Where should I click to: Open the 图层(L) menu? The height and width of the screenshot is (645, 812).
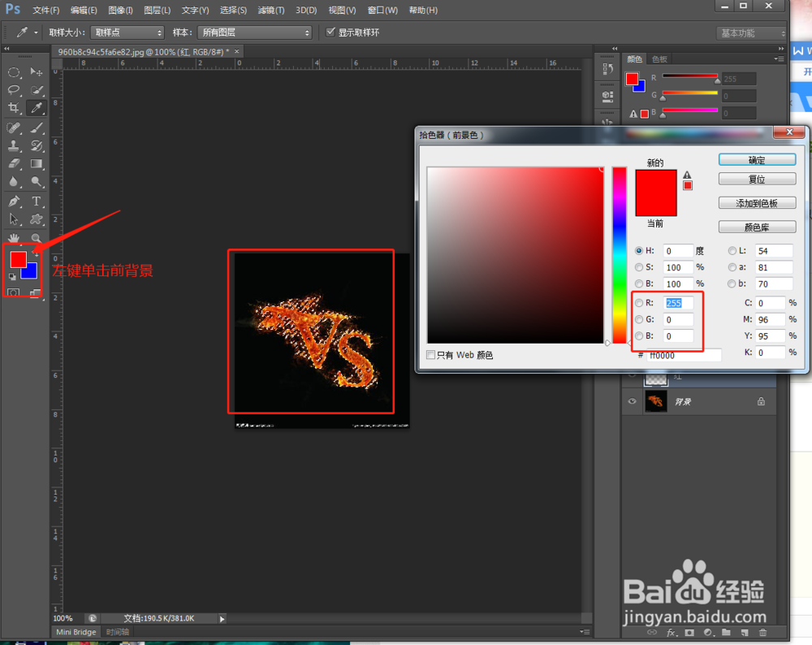158,11
